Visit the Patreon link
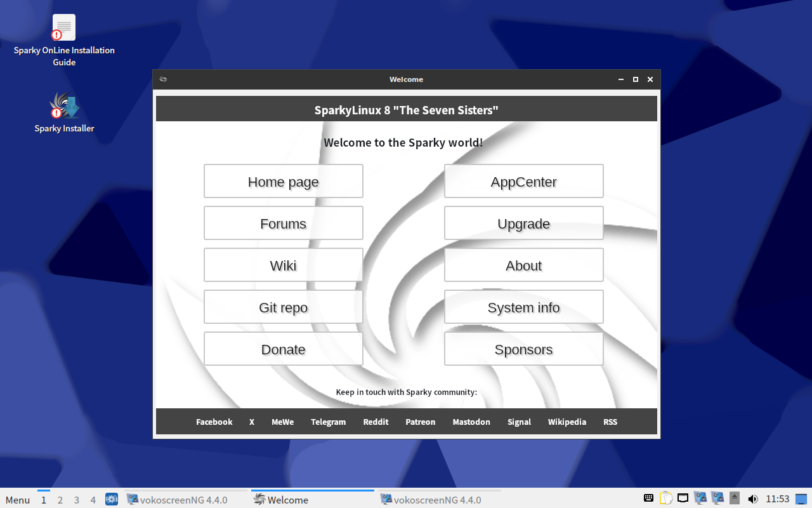 pos(421,422)
